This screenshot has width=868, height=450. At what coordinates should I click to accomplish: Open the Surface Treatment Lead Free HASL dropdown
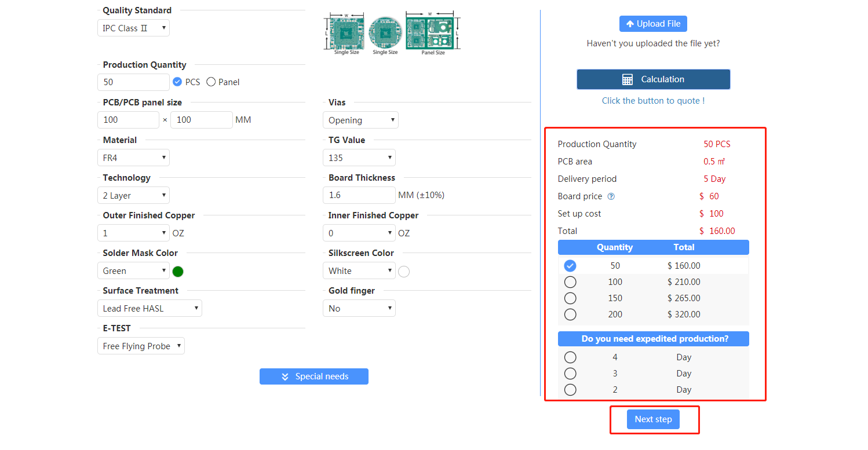pyautogui.click(x=149, y=308)
